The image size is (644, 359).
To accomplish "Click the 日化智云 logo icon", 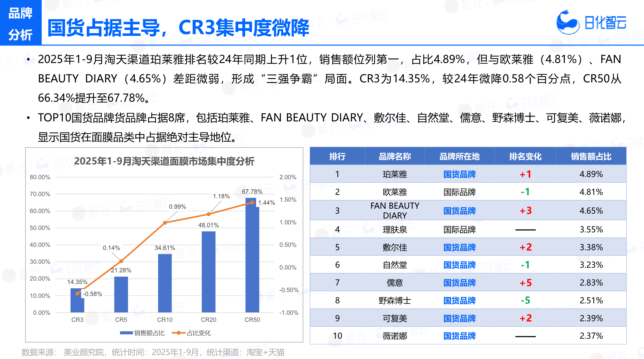I will coord(568,22).
